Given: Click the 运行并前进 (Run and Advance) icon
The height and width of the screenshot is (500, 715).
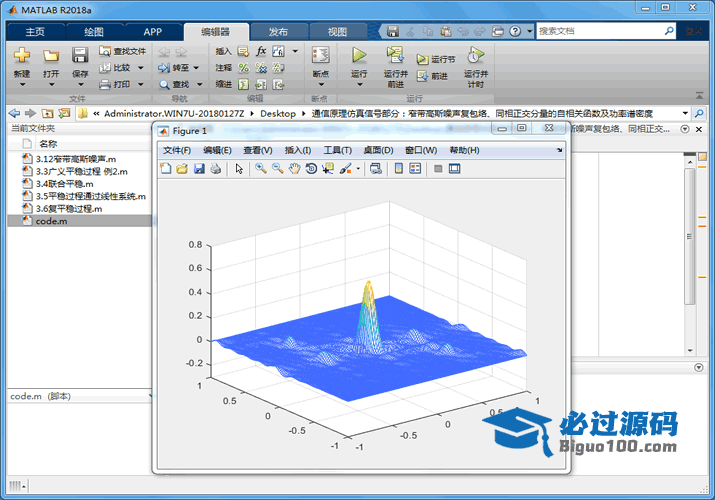Looking at the screenshot, I should coord(395,55).
